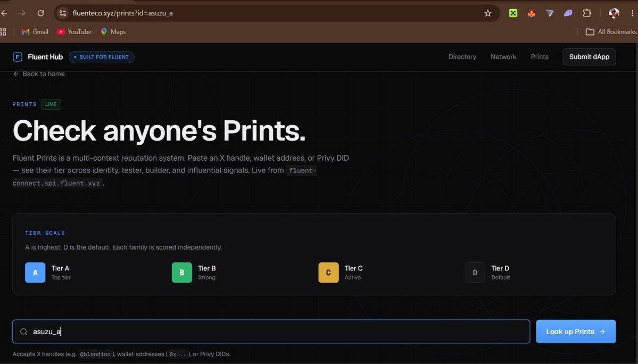
Task: Click the Built for Fluent badge
Action: [101, 57]
